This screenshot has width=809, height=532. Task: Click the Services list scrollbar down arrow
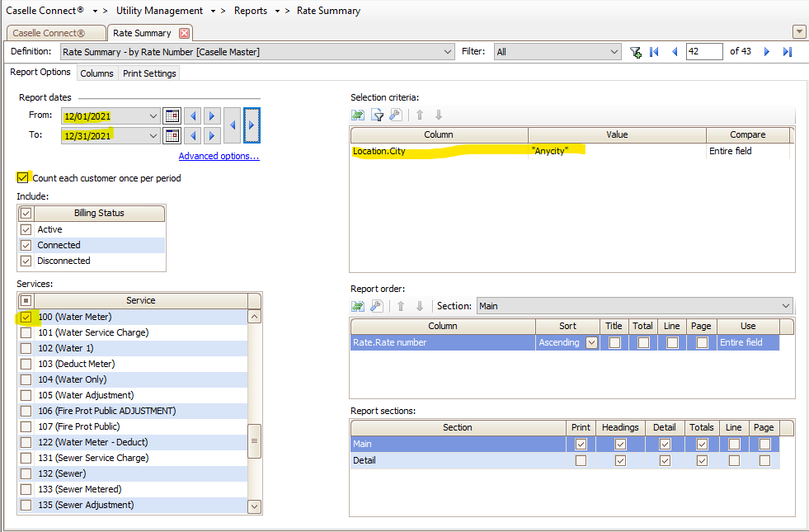coord(255,506)
